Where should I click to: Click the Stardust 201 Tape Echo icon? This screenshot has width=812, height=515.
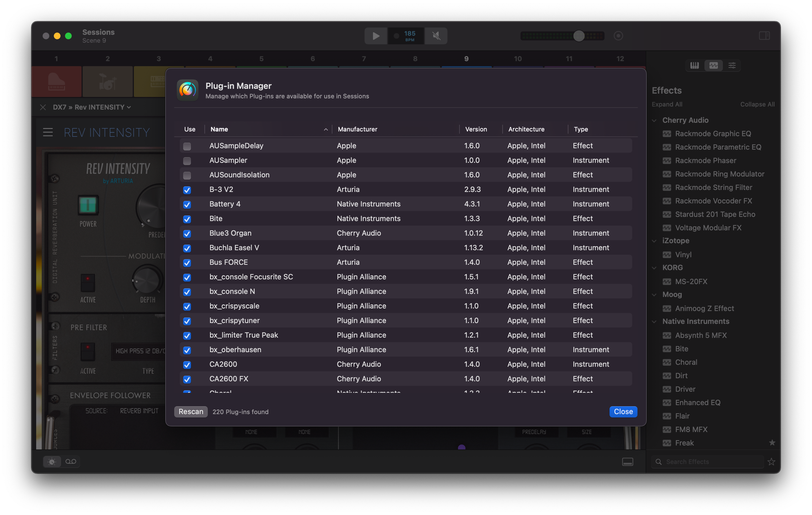point(667,214)
